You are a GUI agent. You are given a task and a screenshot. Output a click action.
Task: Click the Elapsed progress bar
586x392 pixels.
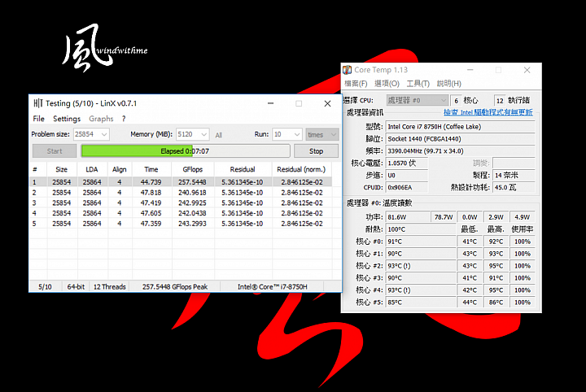(186, 151)
